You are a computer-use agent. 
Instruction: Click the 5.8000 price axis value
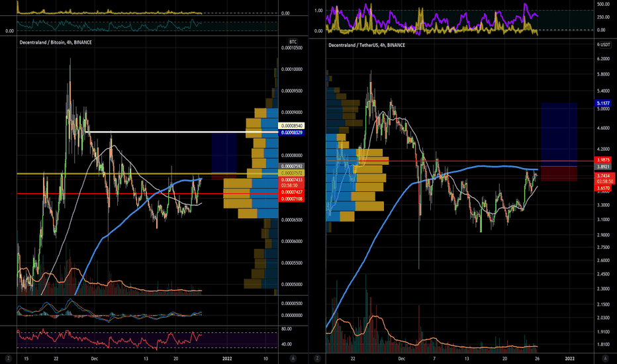pyautogui.click(x=603, y=74)
